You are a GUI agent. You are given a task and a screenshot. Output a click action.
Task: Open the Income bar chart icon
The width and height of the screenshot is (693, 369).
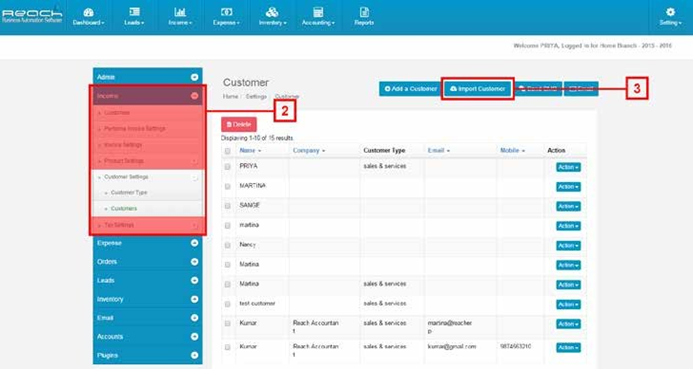tap(180, 12)
